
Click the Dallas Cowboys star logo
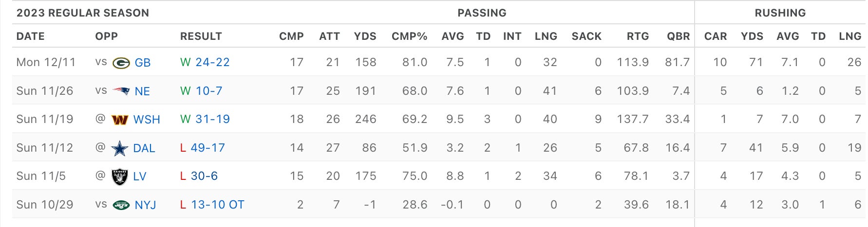[120, 148]
